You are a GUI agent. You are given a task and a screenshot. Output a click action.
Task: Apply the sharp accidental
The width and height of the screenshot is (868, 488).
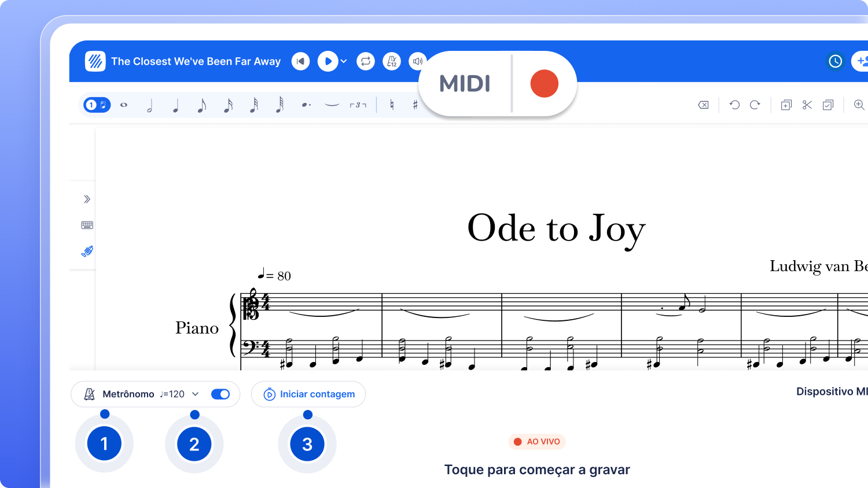point(415,105)
